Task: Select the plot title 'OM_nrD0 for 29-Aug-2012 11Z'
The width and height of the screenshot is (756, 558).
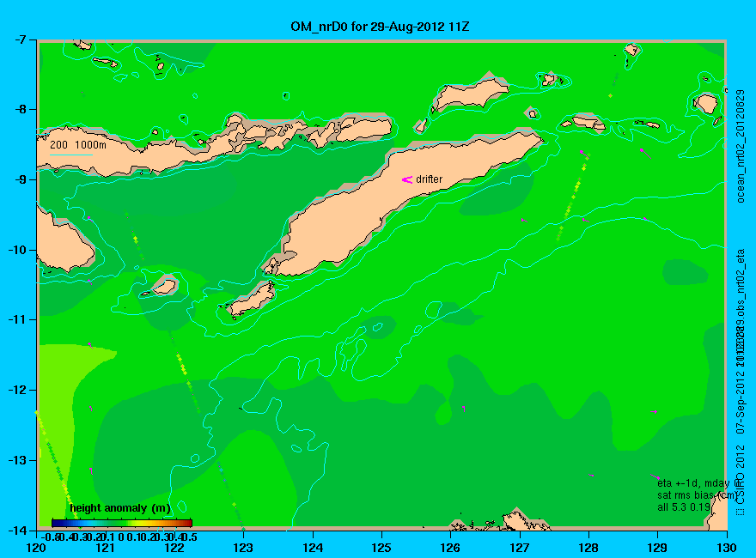Action: coord(380,27)
